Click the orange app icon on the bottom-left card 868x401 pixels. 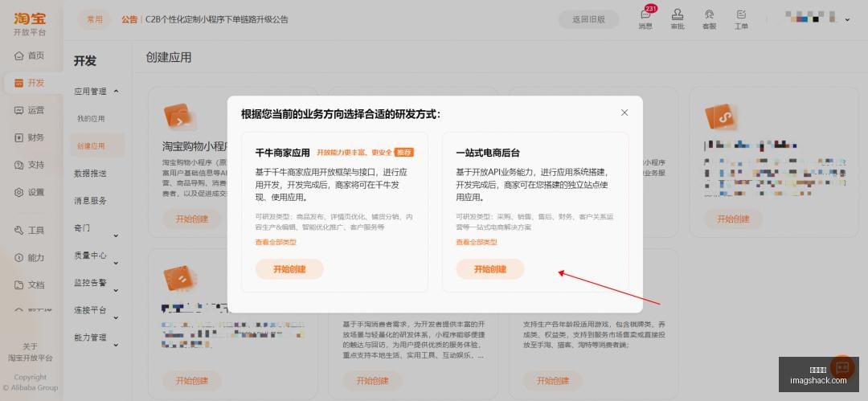178,278
